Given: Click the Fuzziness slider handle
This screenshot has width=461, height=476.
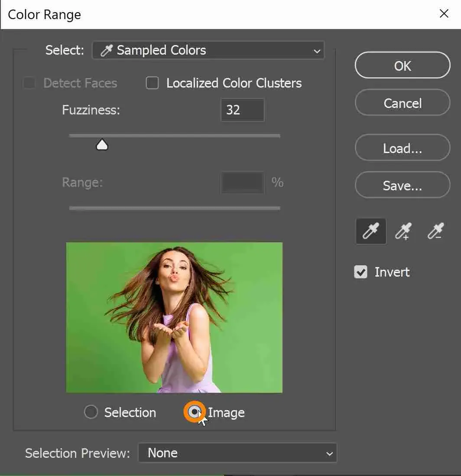Looking at the screenshot, I should (x=102, y=144).
